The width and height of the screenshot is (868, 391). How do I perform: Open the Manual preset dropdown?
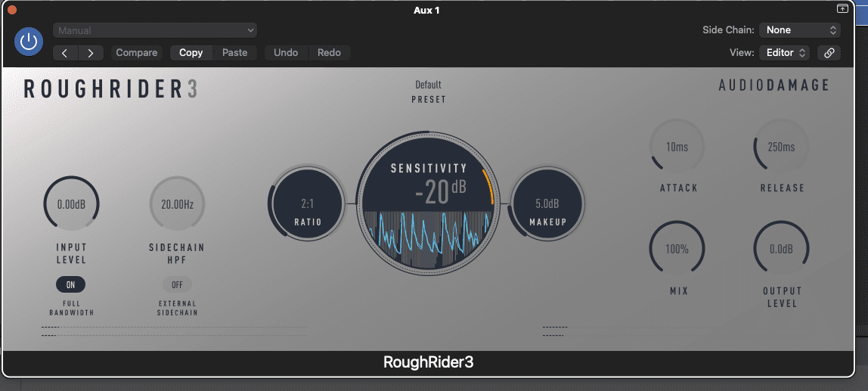tap(155, 30)
